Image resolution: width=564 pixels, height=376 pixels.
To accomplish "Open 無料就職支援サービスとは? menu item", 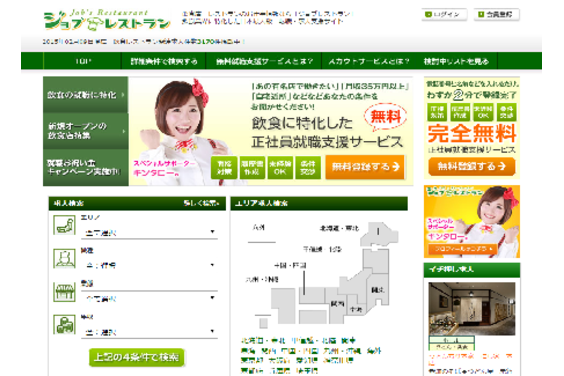I will [264, 61].
